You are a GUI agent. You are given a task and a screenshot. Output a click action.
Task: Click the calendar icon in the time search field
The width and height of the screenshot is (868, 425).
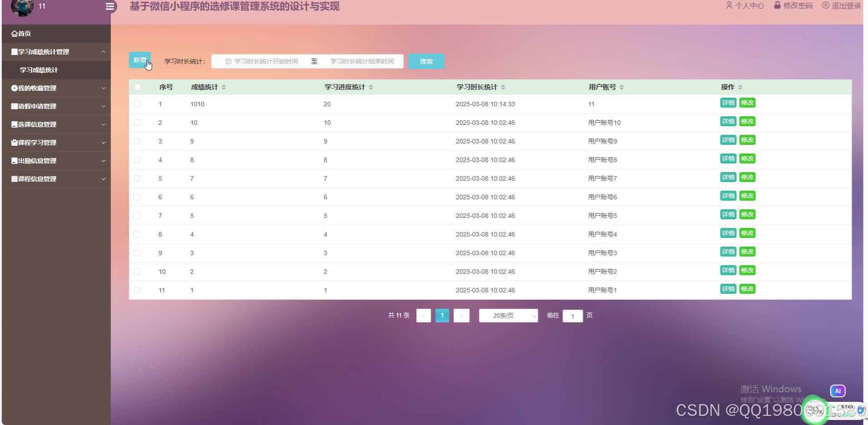227,61
